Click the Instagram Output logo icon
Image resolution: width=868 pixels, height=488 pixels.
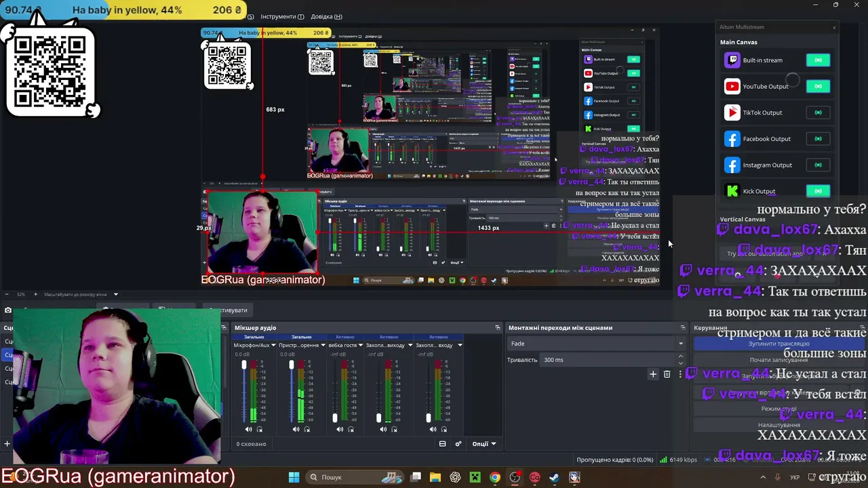(x=732, y=165)
